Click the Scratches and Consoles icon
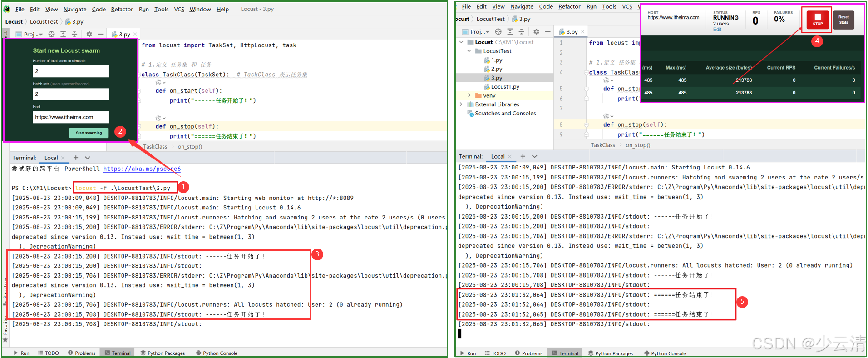The image size is (868, 358). [x=470, y=114]
